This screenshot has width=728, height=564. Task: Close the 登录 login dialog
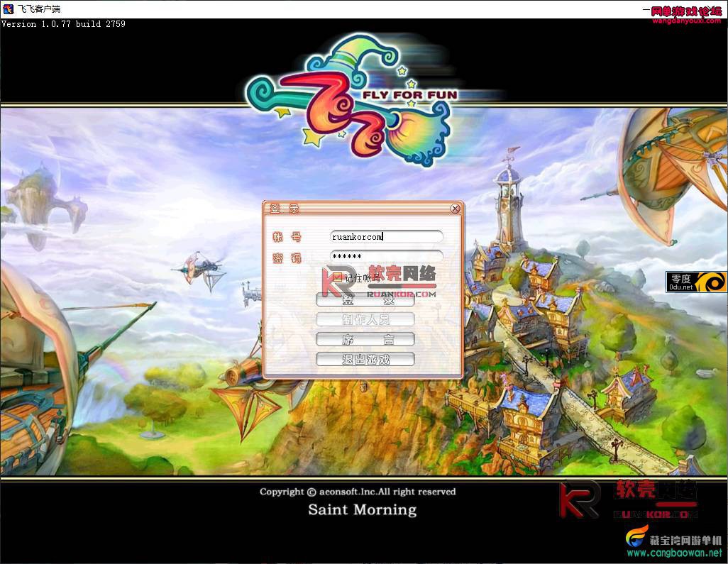click(x=455, y=209)
